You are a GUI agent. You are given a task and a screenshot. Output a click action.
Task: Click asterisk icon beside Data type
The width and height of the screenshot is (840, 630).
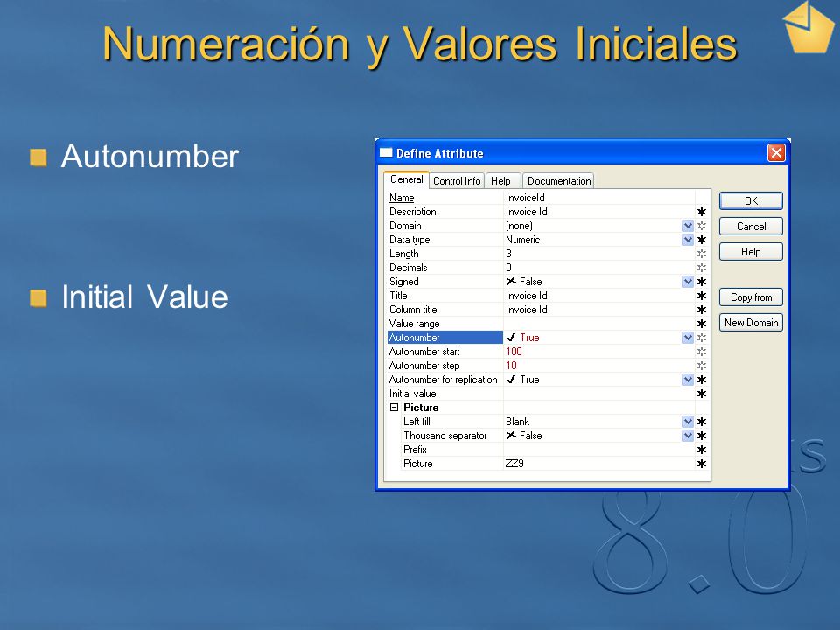tap(701, 240)
